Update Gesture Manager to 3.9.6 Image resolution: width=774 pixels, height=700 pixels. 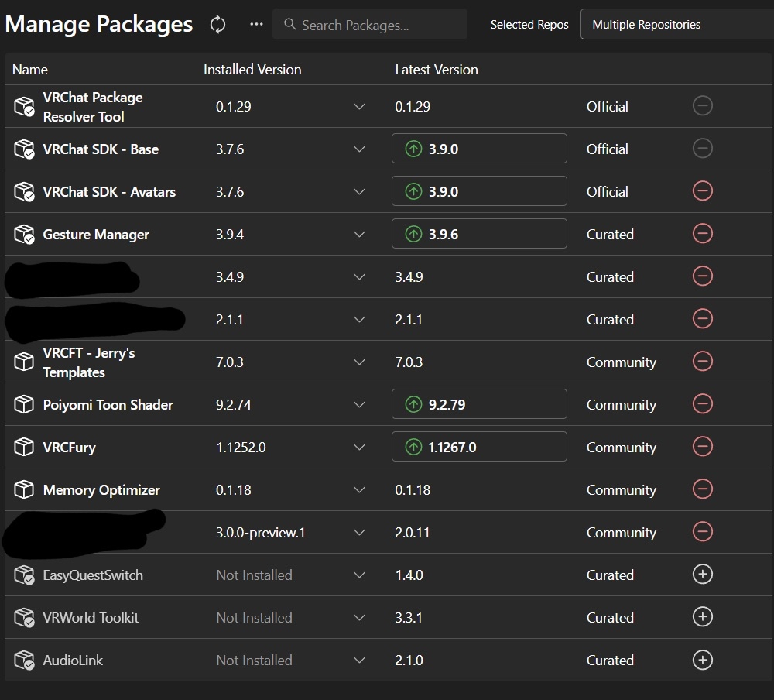(x=479, y=234)
